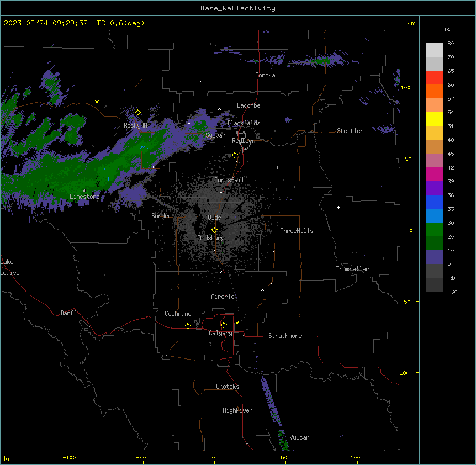
Task: Select the bright yellow 54-51 dBZ legend swatch
Action: pos(434,119)
